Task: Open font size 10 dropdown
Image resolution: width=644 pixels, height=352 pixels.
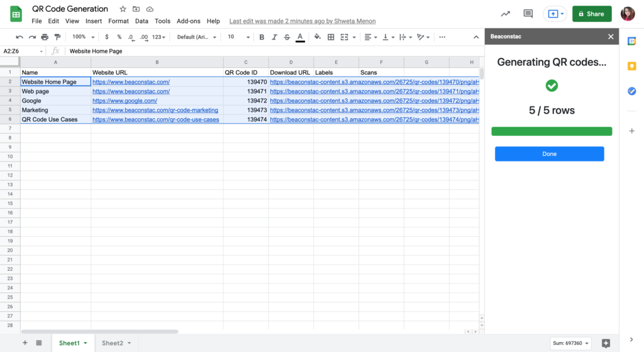Action: (238, 37)
